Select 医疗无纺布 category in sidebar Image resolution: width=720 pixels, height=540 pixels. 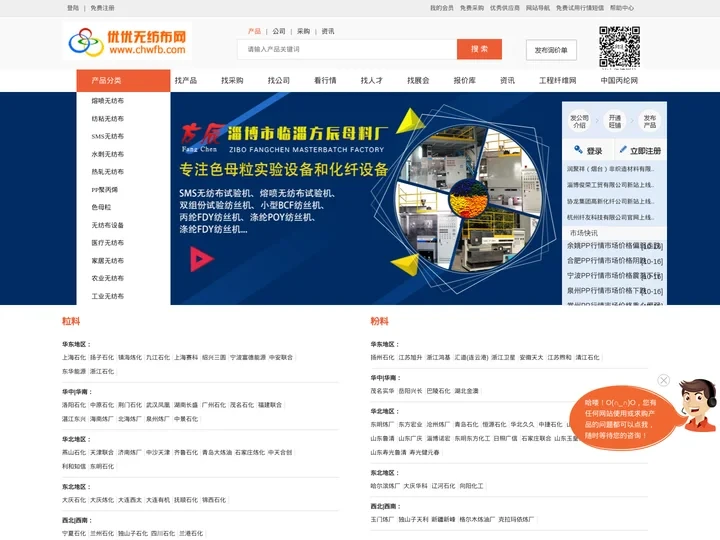107,242
